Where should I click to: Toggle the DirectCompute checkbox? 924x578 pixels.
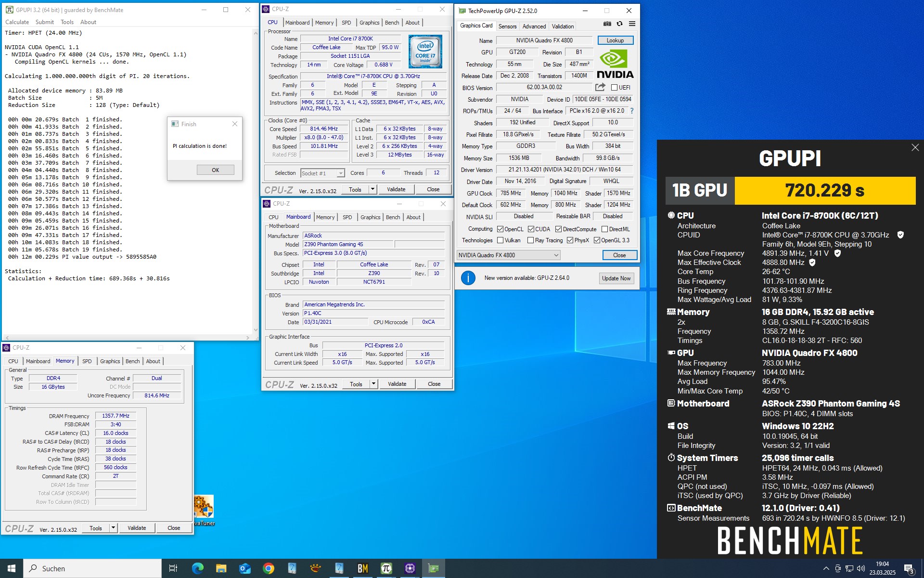558,229
